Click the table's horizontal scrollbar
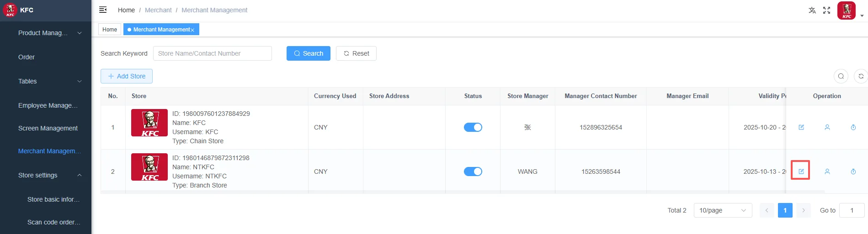Image resolution: width=868 pixels, height=234 pixels. tap(463, 192)
